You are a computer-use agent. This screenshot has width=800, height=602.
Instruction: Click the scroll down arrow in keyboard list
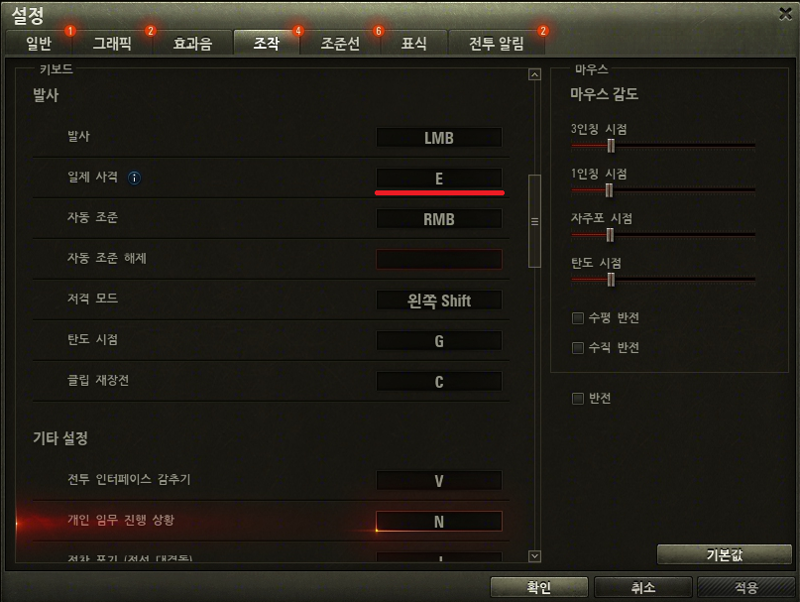(534, 556)
